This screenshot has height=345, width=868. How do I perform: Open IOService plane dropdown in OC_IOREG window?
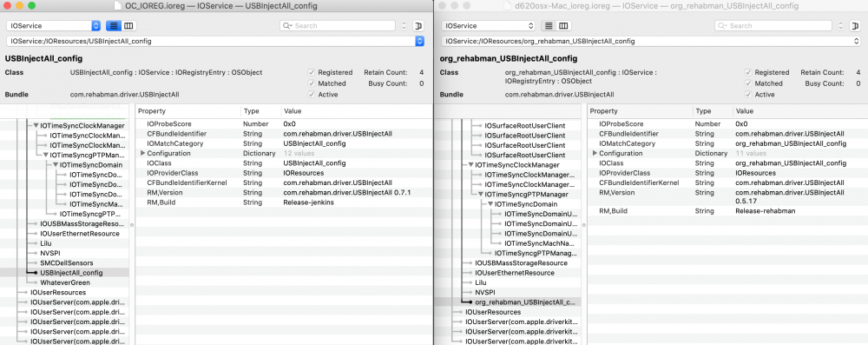[54, 25]
